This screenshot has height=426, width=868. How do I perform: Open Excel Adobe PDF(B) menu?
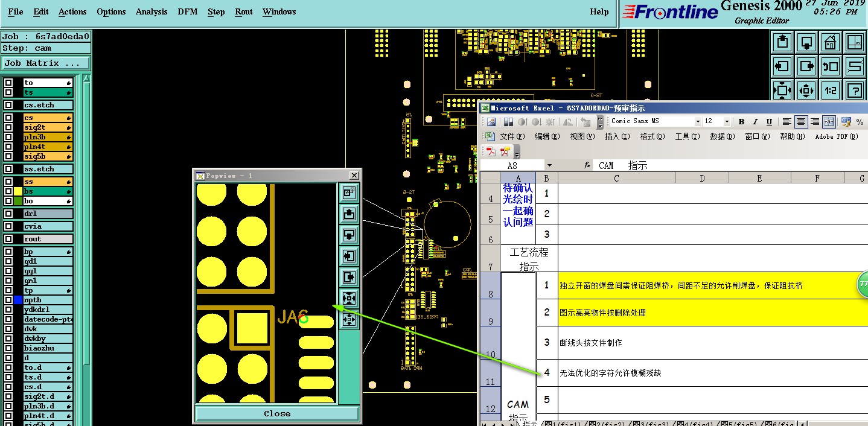[x=837, y=136]
